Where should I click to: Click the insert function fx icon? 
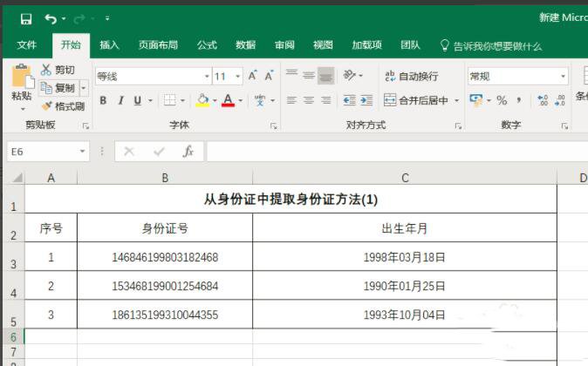(x=188, y=152)
